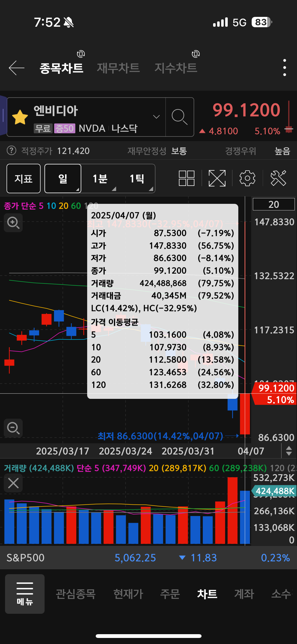Go to 주문 order screen
The image size is (297, 644).
tap(170, 594)
